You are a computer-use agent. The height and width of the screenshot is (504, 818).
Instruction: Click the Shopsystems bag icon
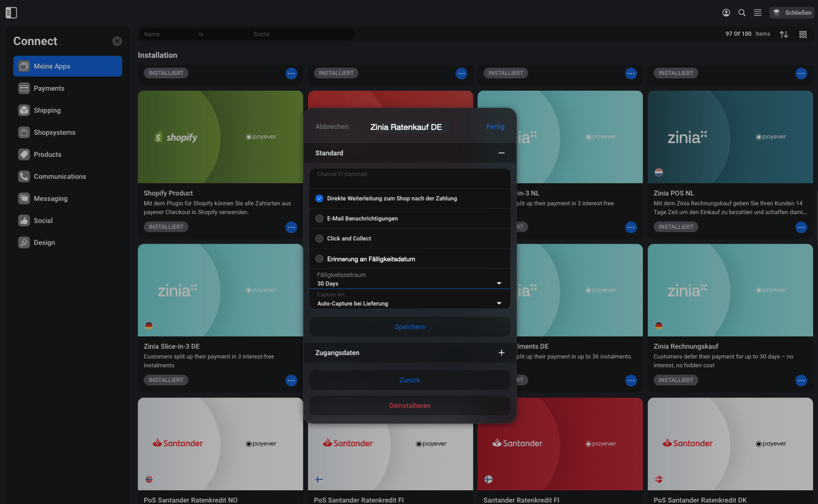(24, 132)
